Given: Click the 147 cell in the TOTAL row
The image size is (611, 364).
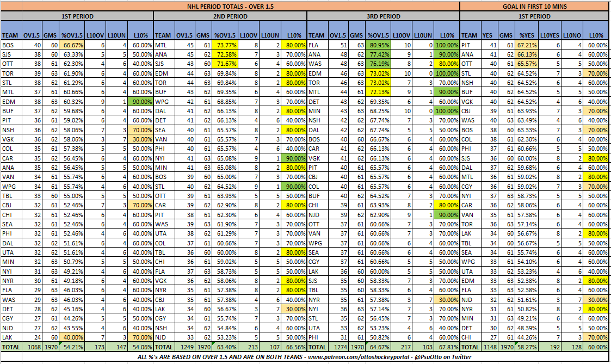Looking at the screenshot, I should pos(116,347).
